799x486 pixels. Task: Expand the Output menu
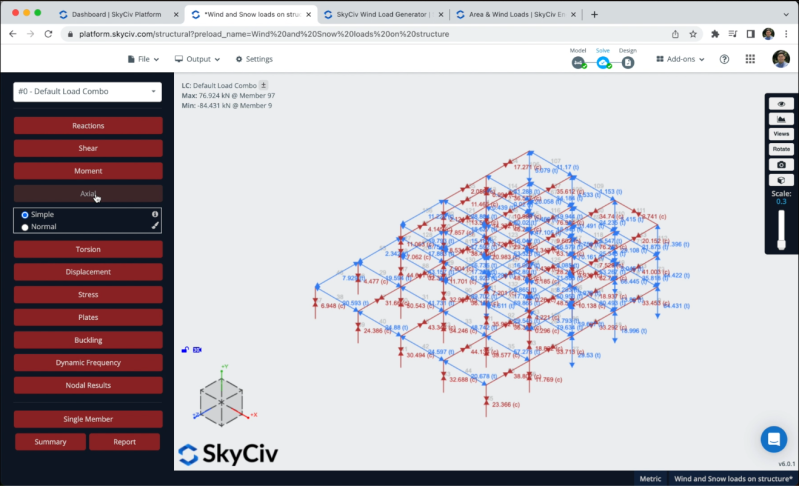pos(198,59)
